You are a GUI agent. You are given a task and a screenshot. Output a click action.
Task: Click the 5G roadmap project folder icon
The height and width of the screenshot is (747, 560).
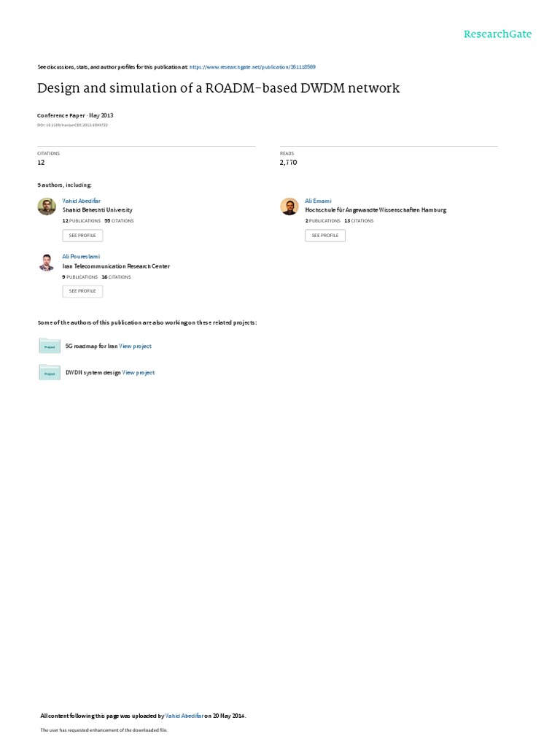(50, 346)
